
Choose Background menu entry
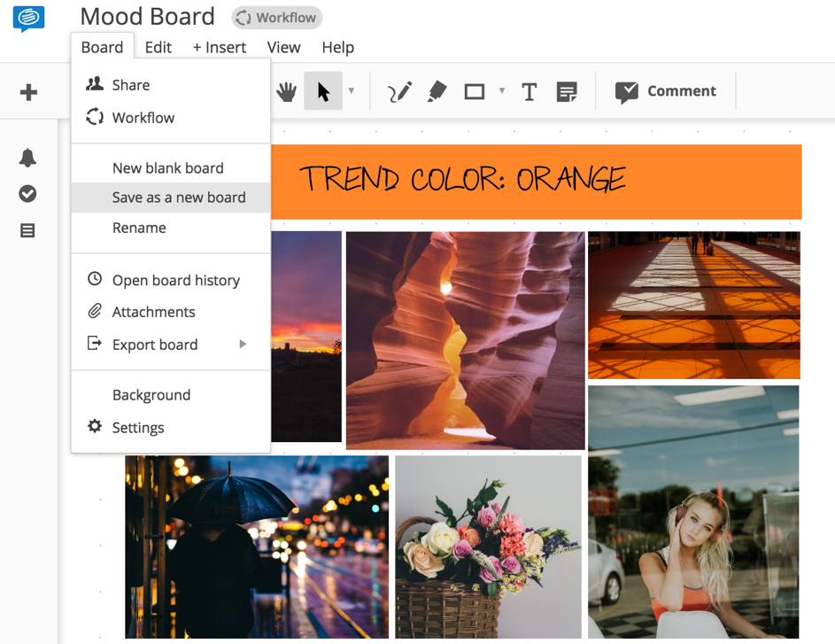click(x=171, y=395)
